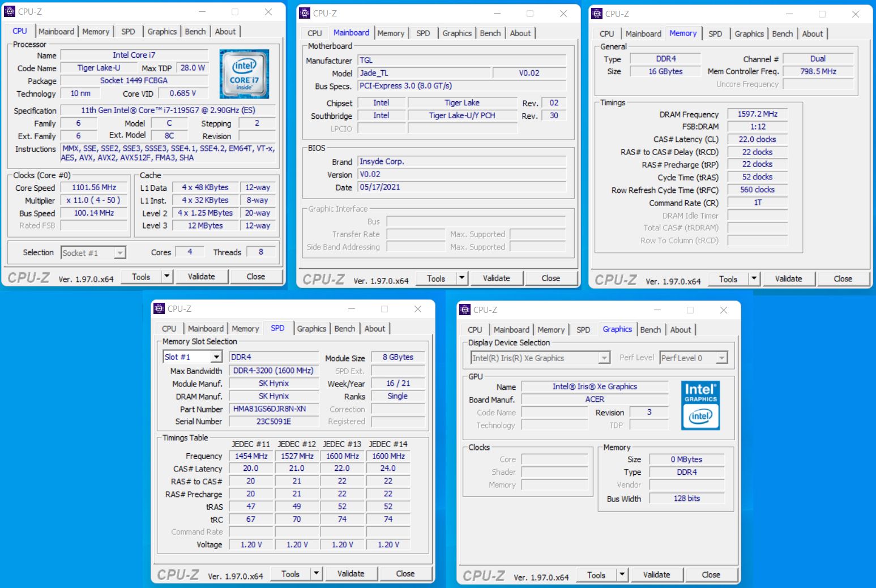Viewport: 876px width, 588px height.
Task: Click the Socket 1449 FCBGA package value
Action: pyautogui.click(x=134, y=80)
